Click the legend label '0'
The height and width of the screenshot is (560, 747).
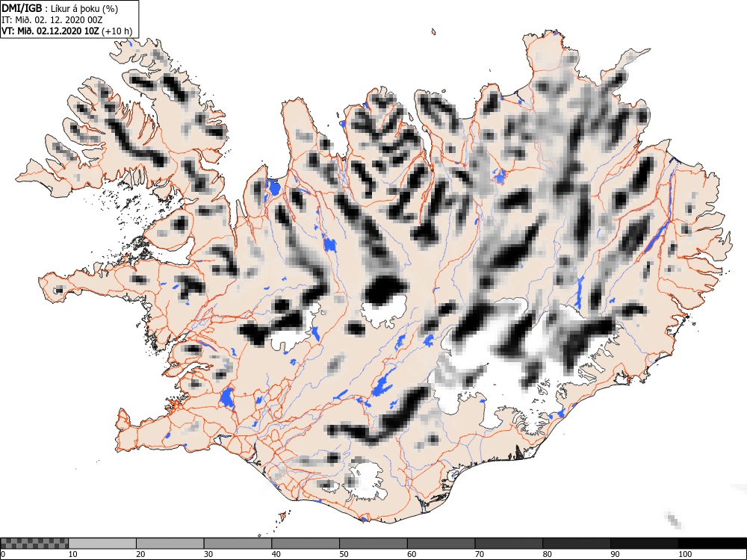pos(3,554)
